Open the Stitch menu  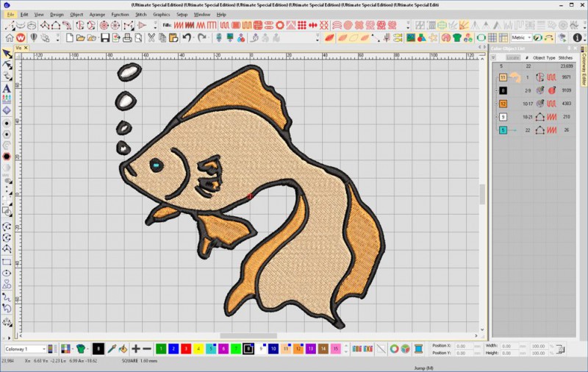(x=141, y=15)
